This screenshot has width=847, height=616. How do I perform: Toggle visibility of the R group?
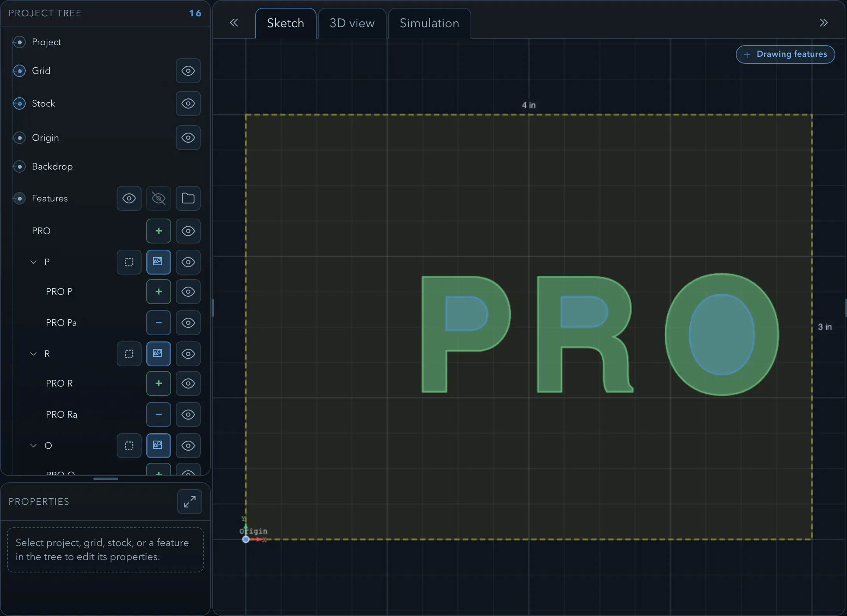tap(188, 354)
